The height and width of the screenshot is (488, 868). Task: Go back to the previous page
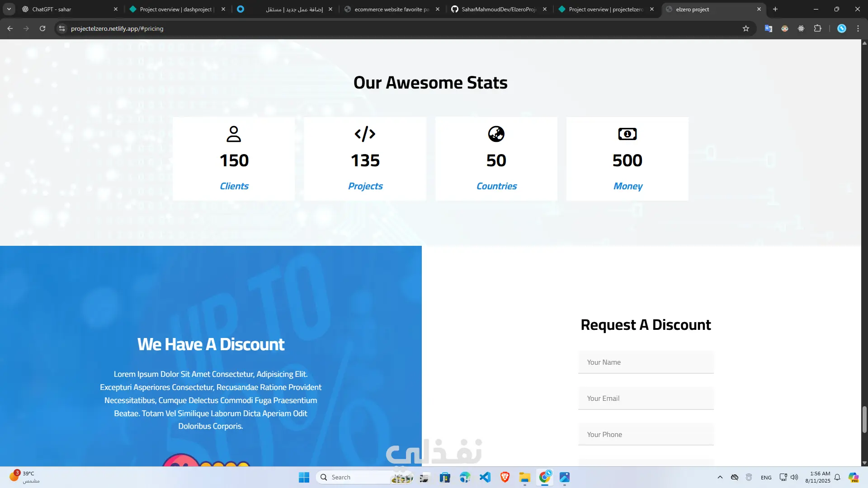pos(10,28)
